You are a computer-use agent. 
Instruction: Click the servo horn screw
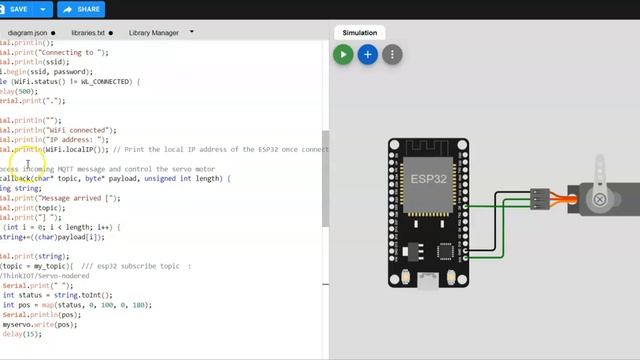600,199
